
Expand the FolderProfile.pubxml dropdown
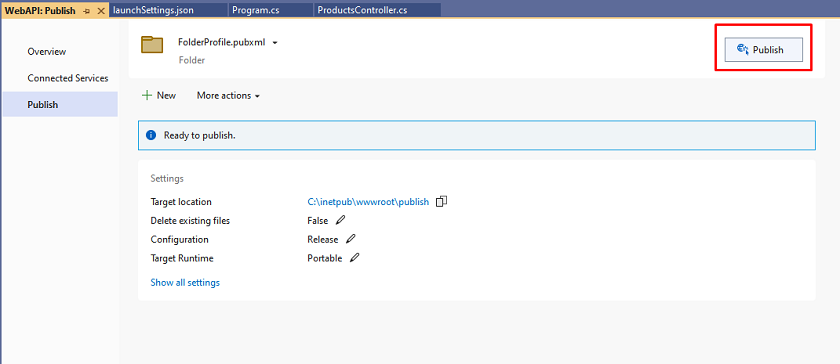pyautogui.click(x=275, y=43)
